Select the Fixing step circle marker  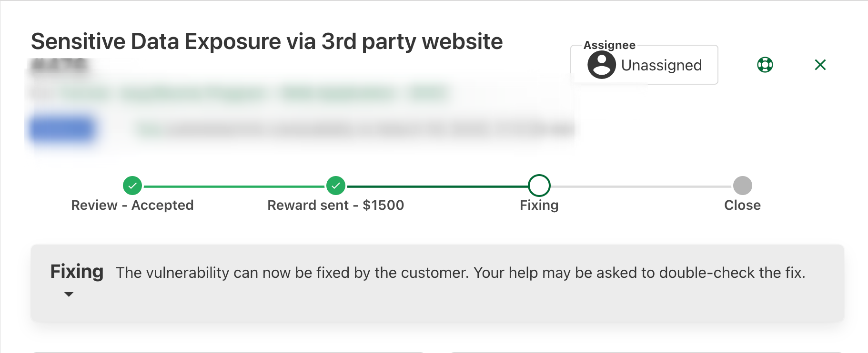coord(539,186)
